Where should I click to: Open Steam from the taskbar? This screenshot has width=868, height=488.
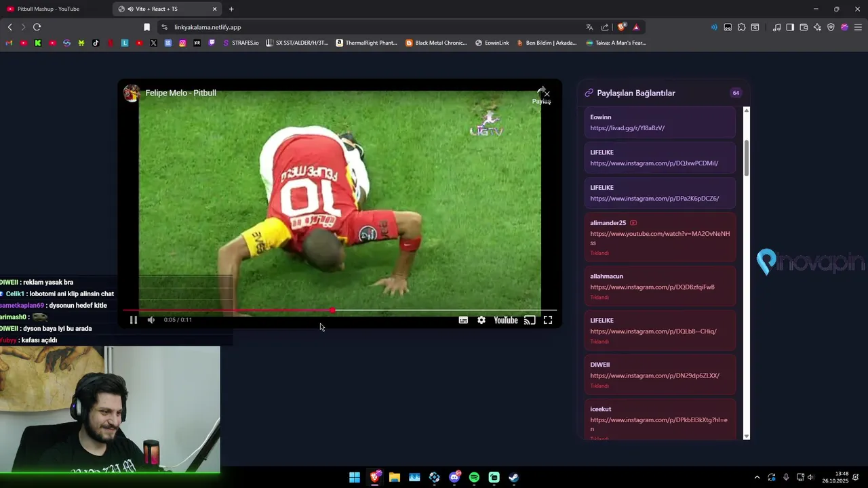pyautogui.click(x=514, y=477)
